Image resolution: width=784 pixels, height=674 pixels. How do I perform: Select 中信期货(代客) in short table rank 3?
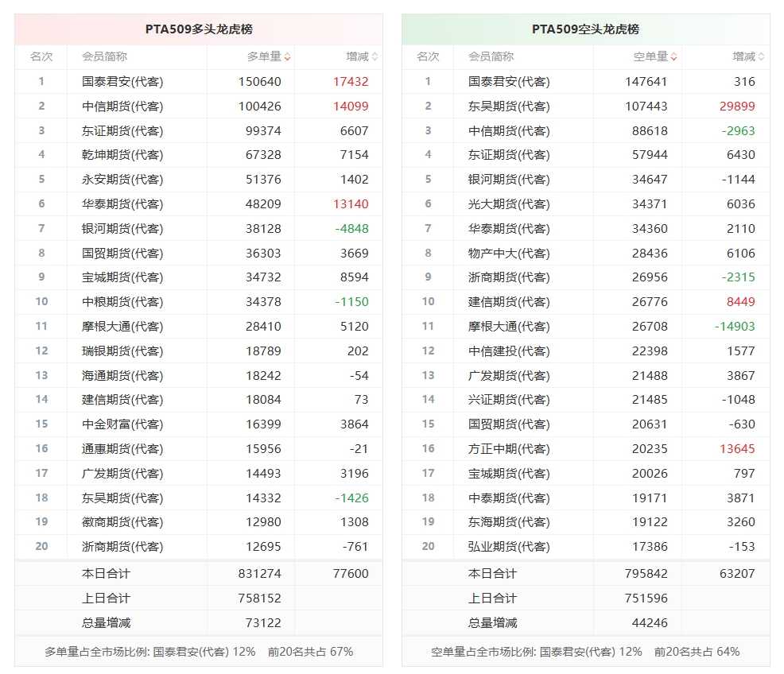(x=509, y=130)
